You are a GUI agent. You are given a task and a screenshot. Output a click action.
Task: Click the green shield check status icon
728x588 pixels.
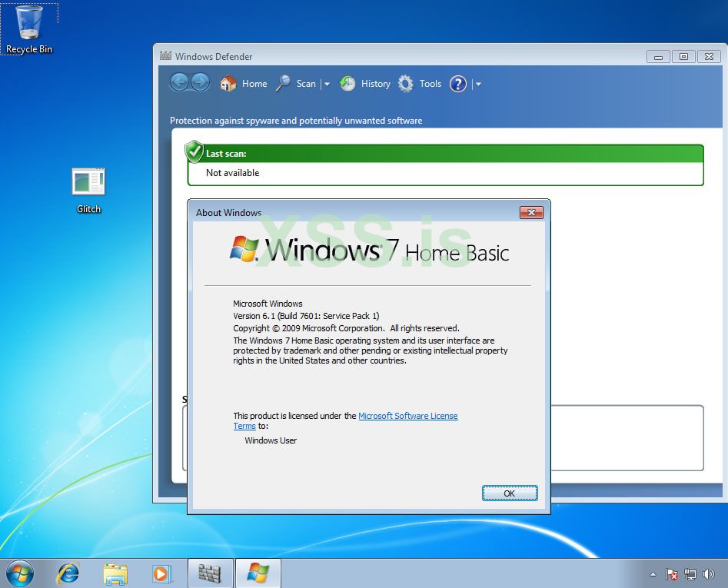[x=194, y=151]
